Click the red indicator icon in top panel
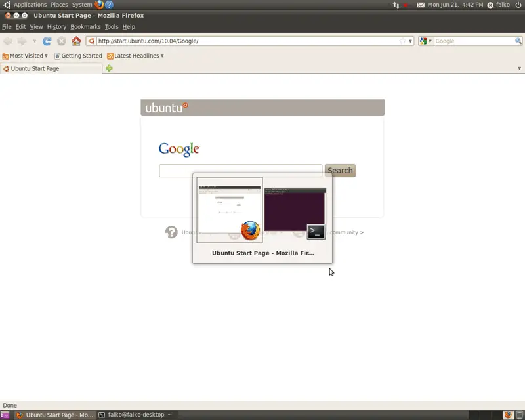 406,5
